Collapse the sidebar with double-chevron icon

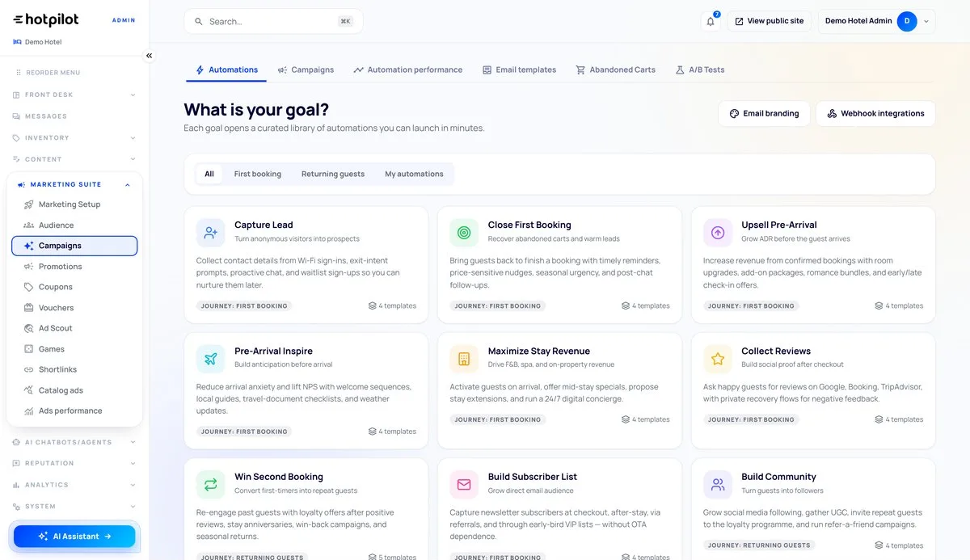149,56
